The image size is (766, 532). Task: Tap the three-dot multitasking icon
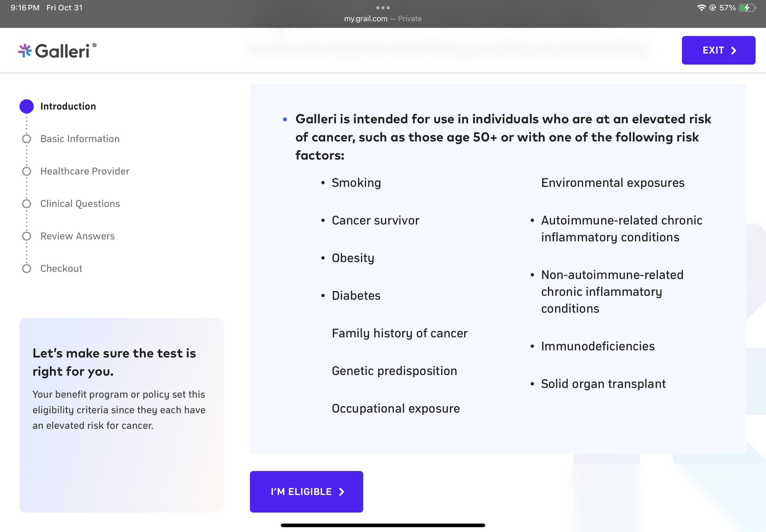pos(383,8)
